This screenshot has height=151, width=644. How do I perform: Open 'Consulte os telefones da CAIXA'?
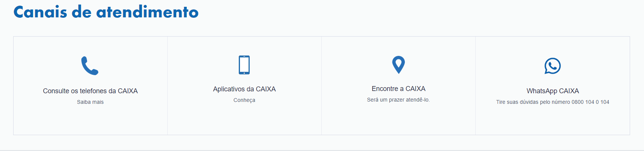tap(90, 91)
